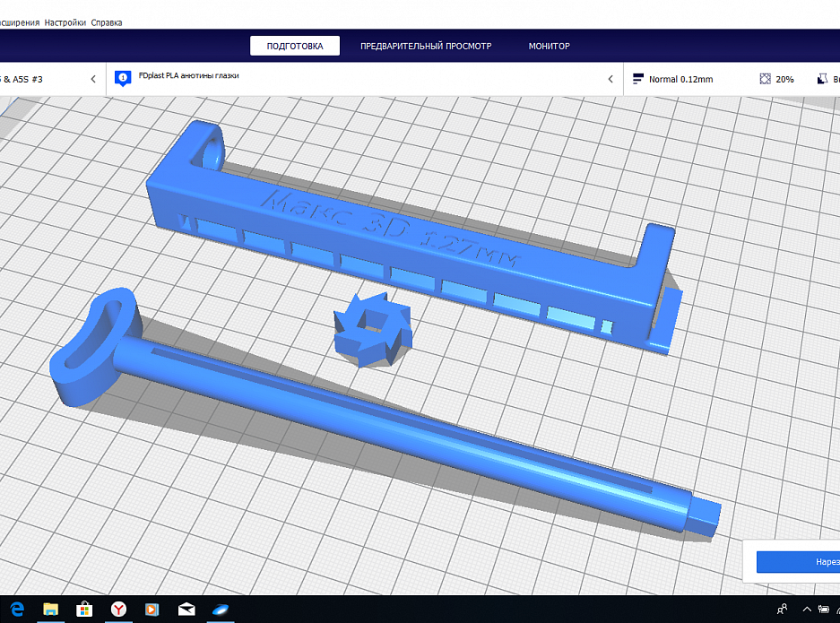The image size is (840, 623).
Task: Open the Mail app from the taskbar
Action: 186,610
